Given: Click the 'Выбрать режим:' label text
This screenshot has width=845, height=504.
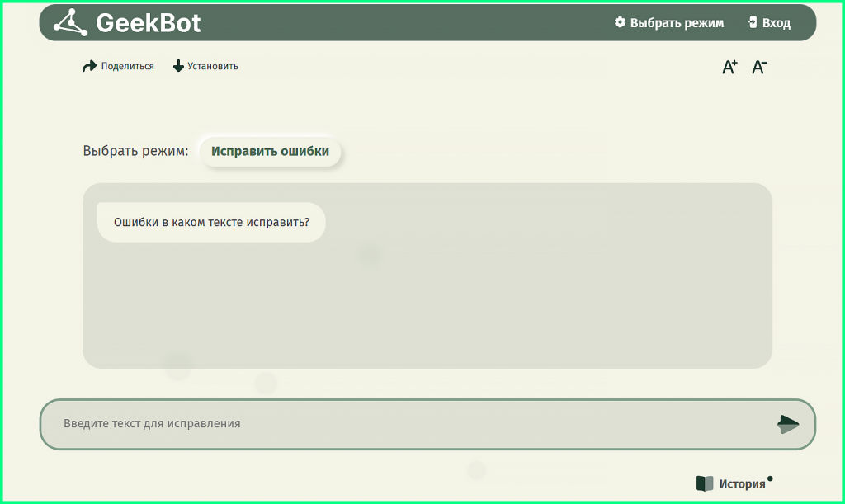Looking at the screenshot, I should coord(136,151).
